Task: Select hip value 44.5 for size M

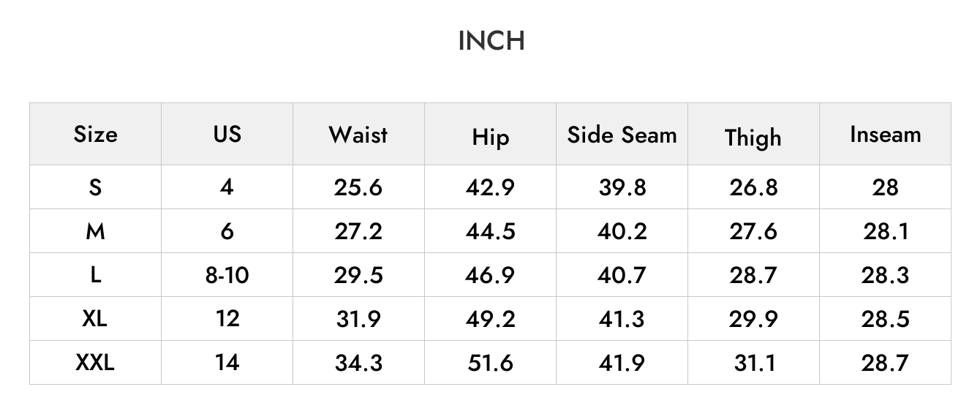Action: click(490, 231)
